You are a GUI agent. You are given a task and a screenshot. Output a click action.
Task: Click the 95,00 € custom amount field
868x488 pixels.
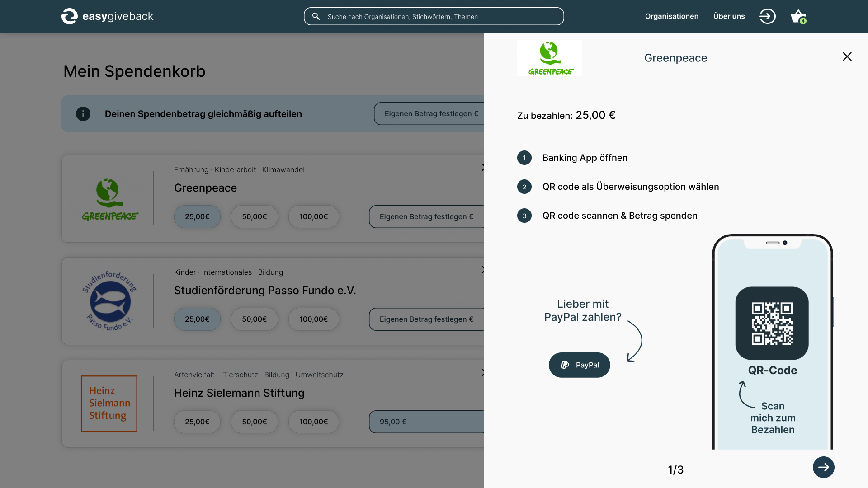(426, 422)
